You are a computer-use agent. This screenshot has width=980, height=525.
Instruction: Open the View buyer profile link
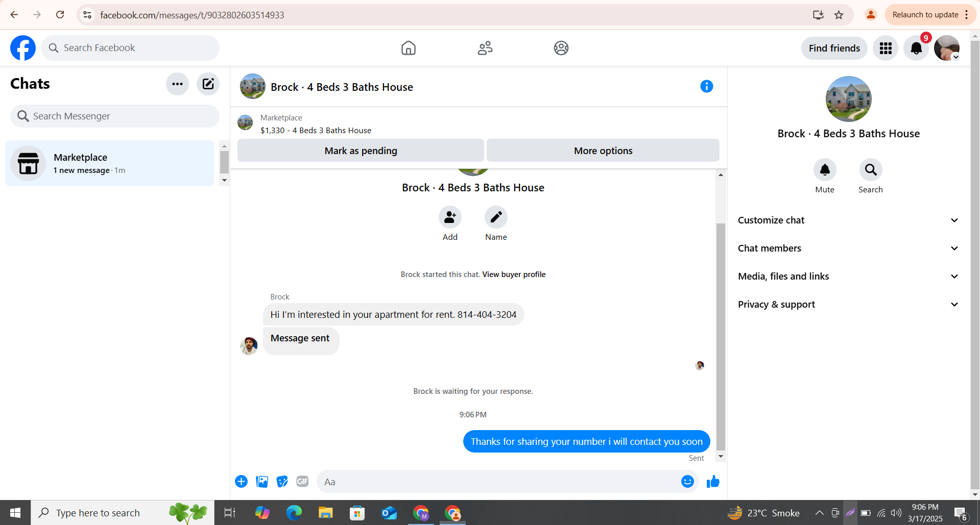click(514, 274)
